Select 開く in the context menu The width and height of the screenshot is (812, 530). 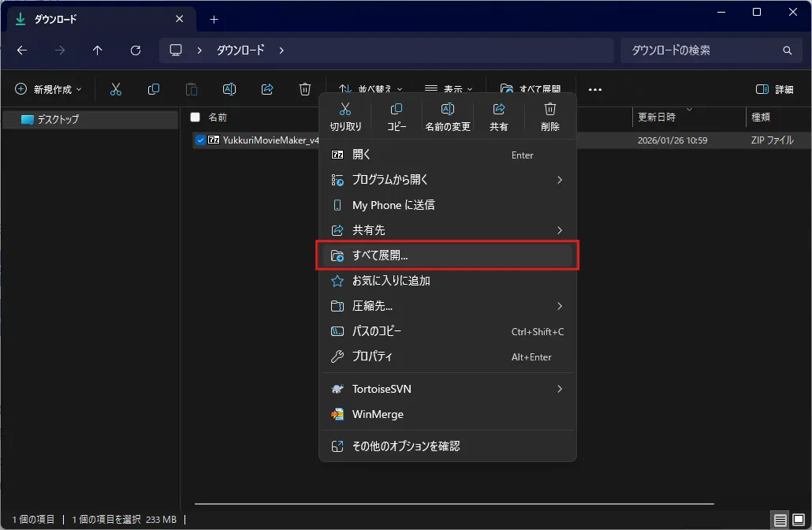(x=448, y=155)
